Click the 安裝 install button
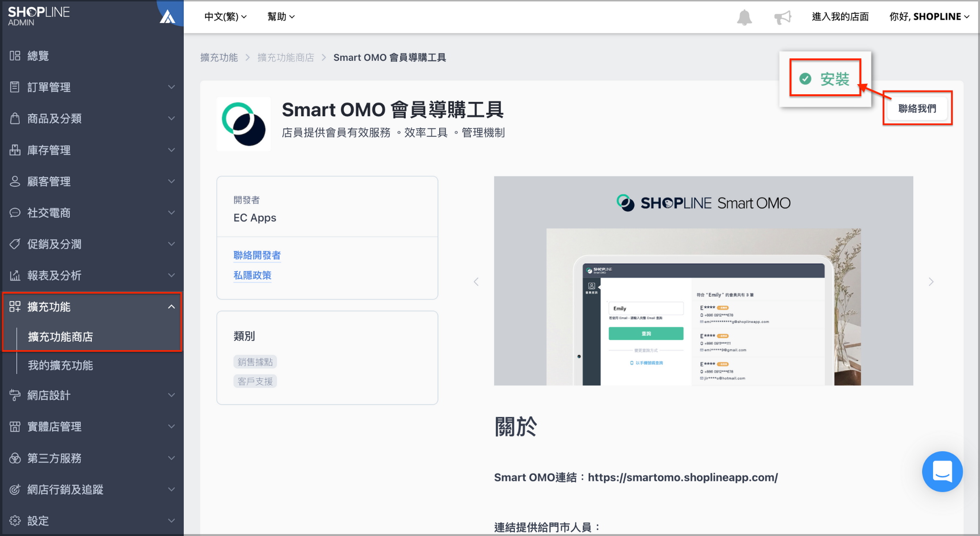Image resolution: width=980 pixels, height=536 pixels. pos(825,78)
